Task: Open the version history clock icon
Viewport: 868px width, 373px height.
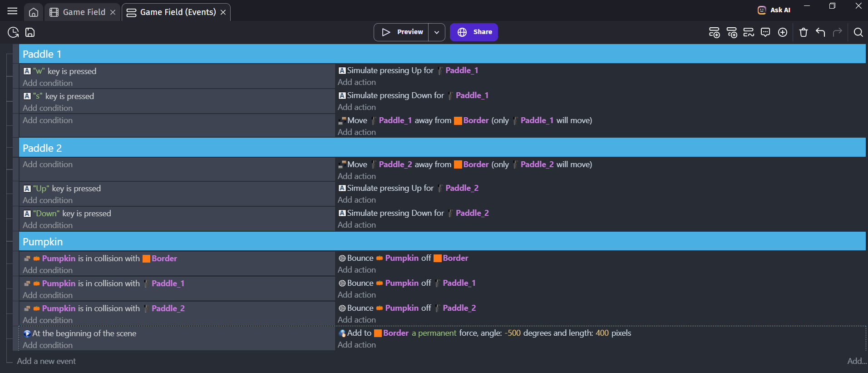Action: point(13,32)
